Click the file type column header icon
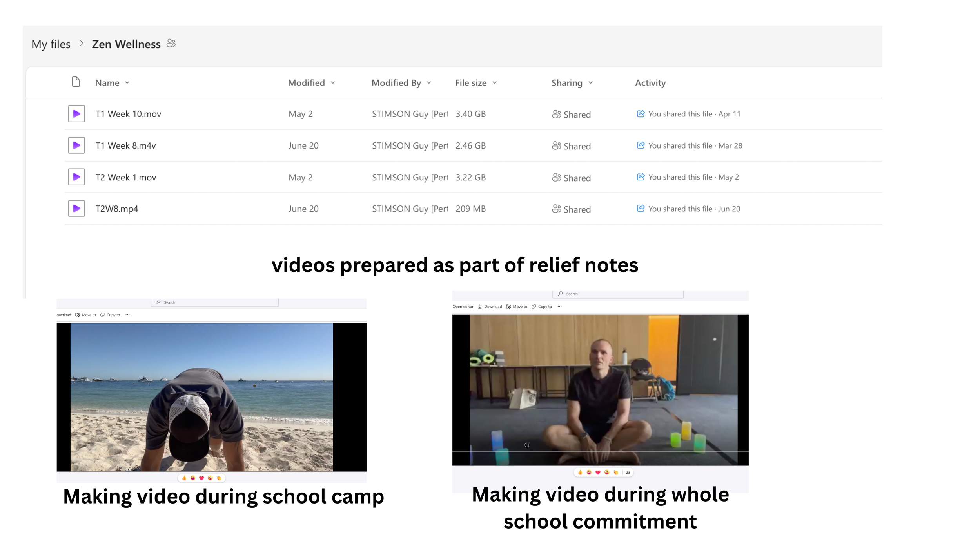The height and width of the screenshot is (549, 980). click(x=76, y=82)
